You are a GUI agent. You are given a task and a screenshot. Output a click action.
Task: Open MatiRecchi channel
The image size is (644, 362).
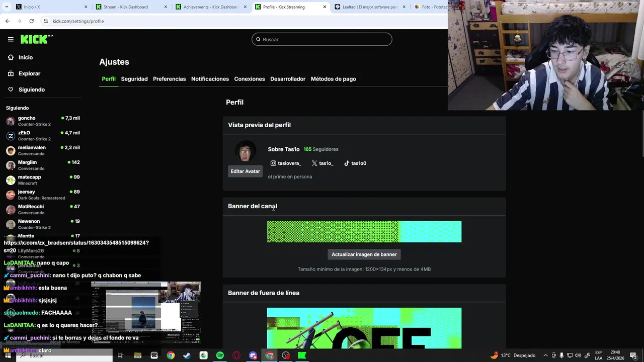43,209
